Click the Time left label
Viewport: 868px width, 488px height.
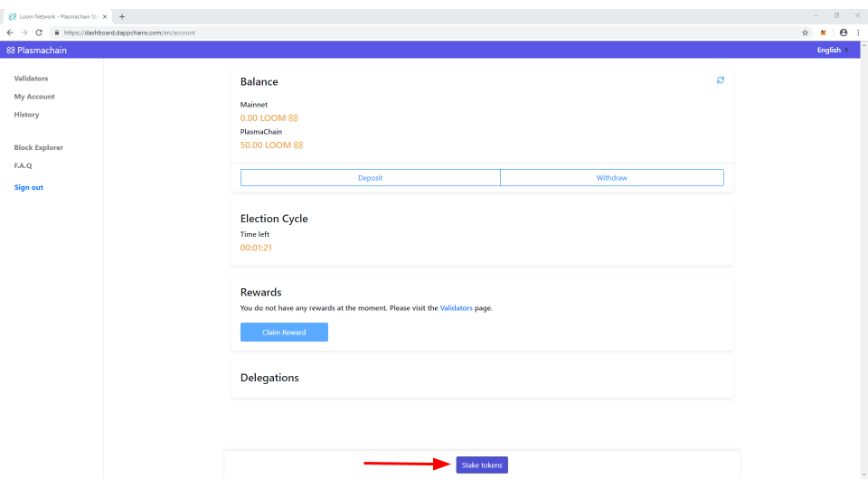[255, 235]
